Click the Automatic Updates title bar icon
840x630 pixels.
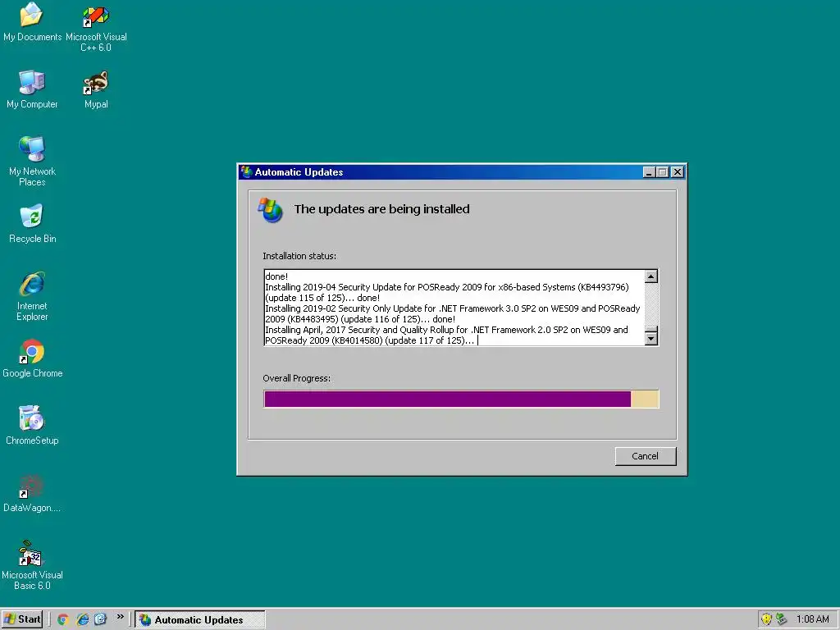(x=246, y=172)
